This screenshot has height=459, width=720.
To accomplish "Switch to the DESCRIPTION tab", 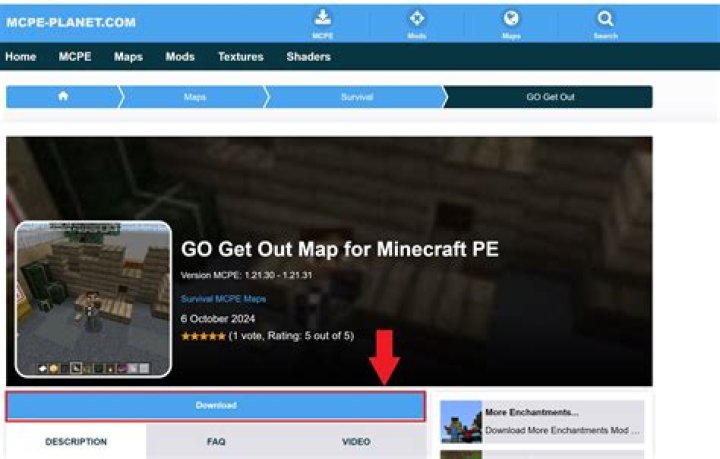I will pyautogui.click(x=76, y=442).
